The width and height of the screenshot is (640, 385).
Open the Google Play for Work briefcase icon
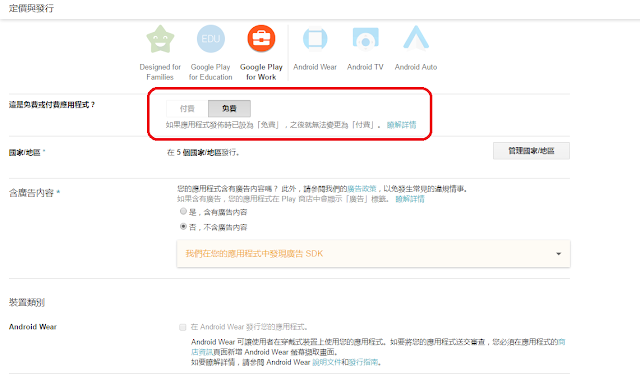(x=261, y=39)
